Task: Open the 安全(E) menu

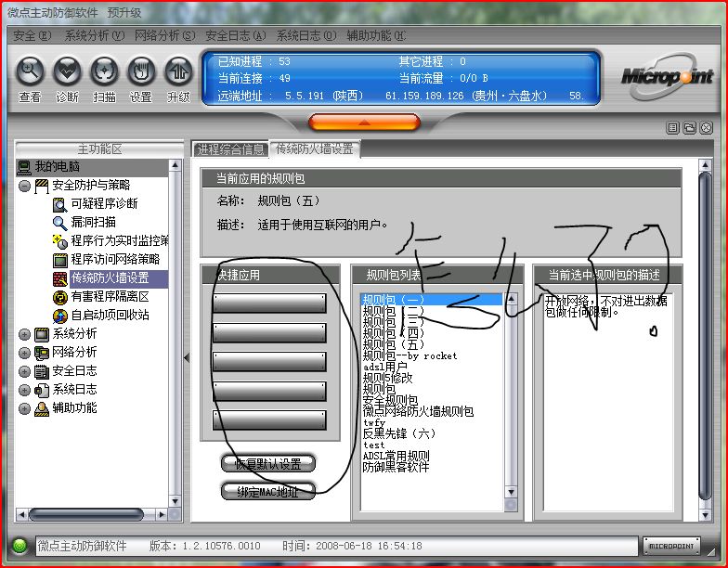Action: 32,35
